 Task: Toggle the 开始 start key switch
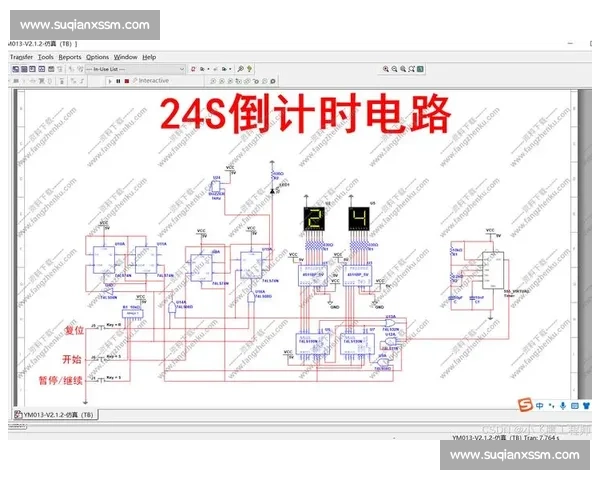(x=101, y=359)
